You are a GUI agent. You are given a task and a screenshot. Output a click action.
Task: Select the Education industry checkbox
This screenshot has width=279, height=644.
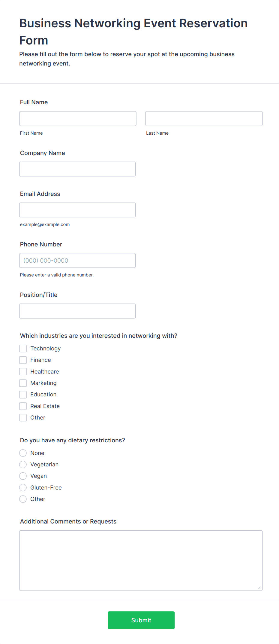pos(23,394)
